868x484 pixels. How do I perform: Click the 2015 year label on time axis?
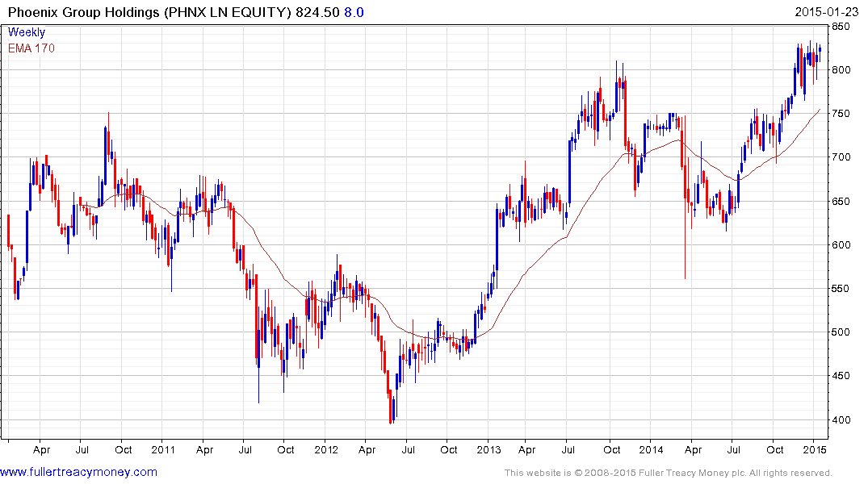point(814,449)
